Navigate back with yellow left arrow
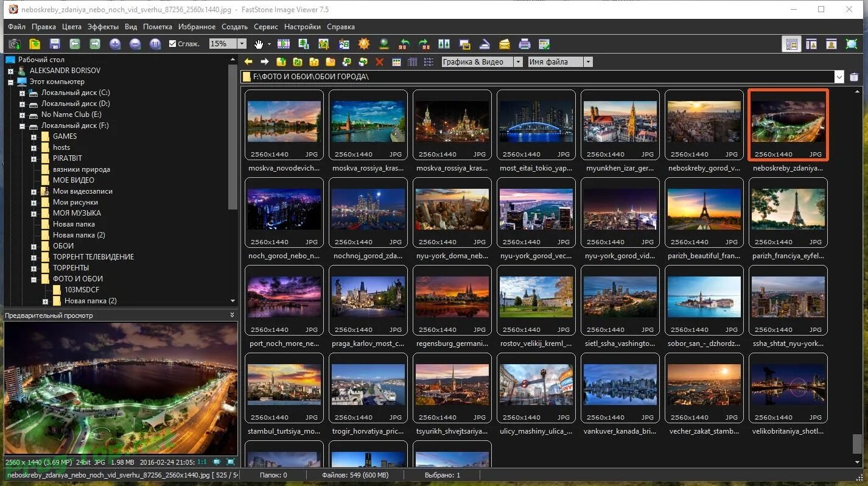 tap(248, 62)
